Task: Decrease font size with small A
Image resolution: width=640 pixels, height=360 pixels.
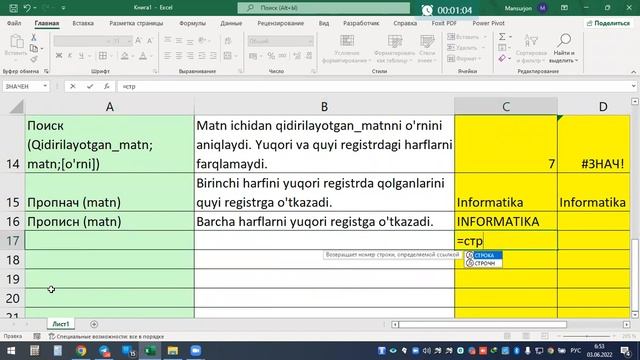Action: point(150,40)
